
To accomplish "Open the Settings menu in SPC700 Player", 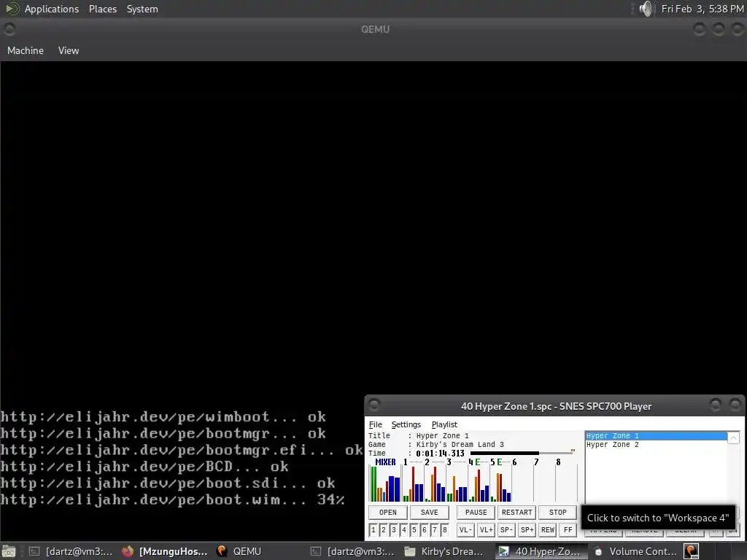I will point(406,424).
